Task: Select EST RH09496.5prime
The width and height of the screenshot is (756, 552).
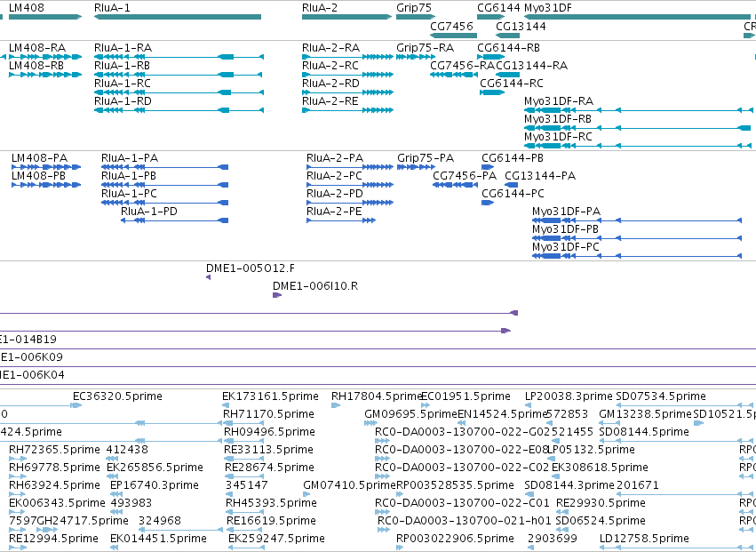Action: tap(243, 441)
